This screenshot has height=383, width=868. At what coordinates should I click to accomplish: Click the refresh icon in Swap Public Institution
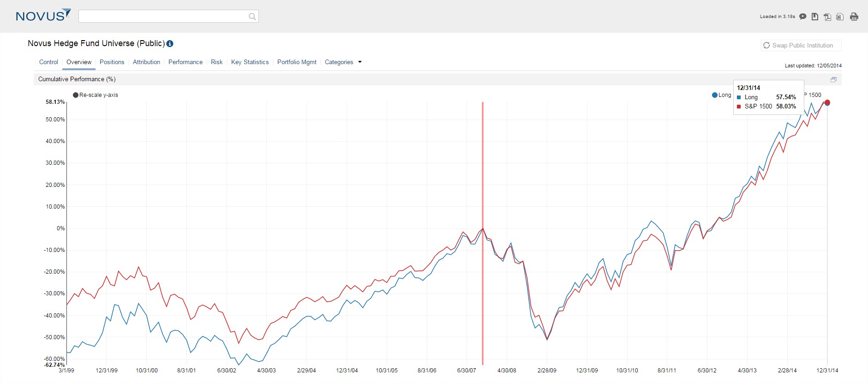[x=766, y=45]
